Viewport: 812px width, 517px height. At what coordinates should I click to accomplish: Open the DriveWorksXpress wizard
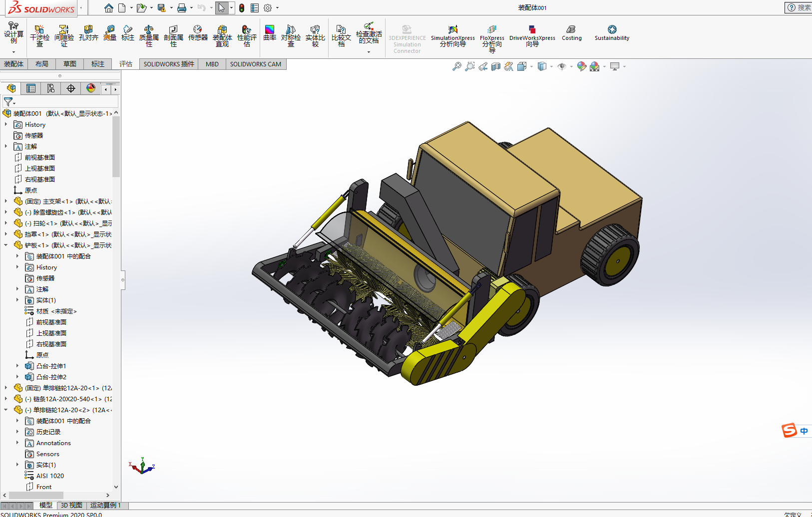[x=532, y=36]
